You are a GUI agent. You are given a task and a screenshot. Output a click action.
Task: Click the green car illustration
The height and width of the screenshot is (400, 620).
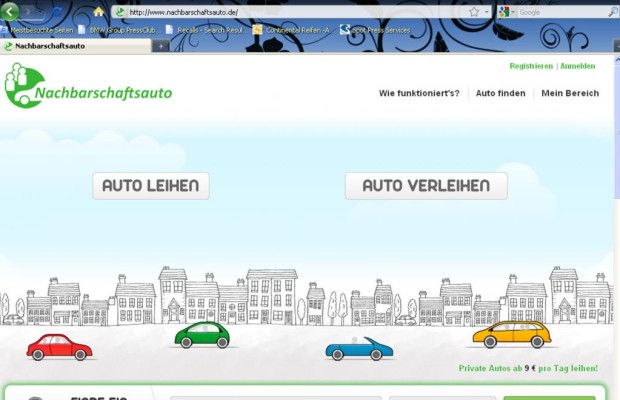(202, 335)
